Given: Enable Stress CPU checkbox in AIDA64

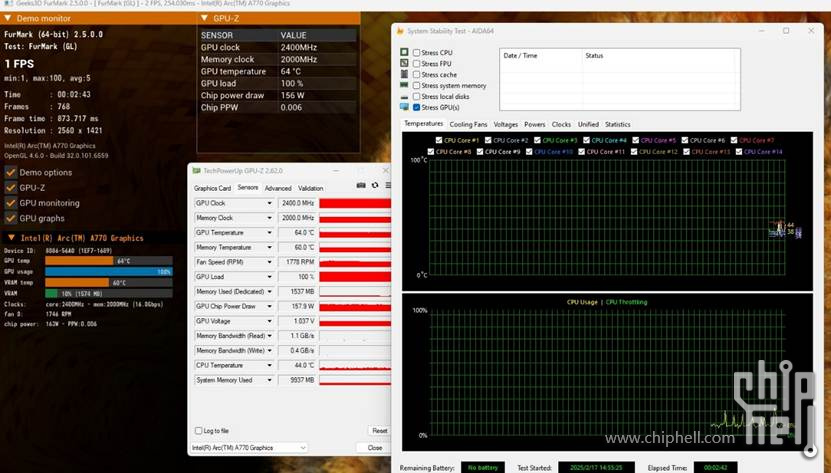Looking at the screenshot, I should [x=417, y=52].
